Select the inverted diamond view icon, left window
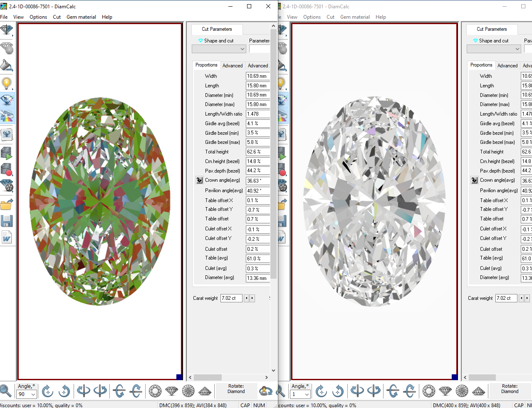Viewport: 532px width, 408px height. coord(205,391)
